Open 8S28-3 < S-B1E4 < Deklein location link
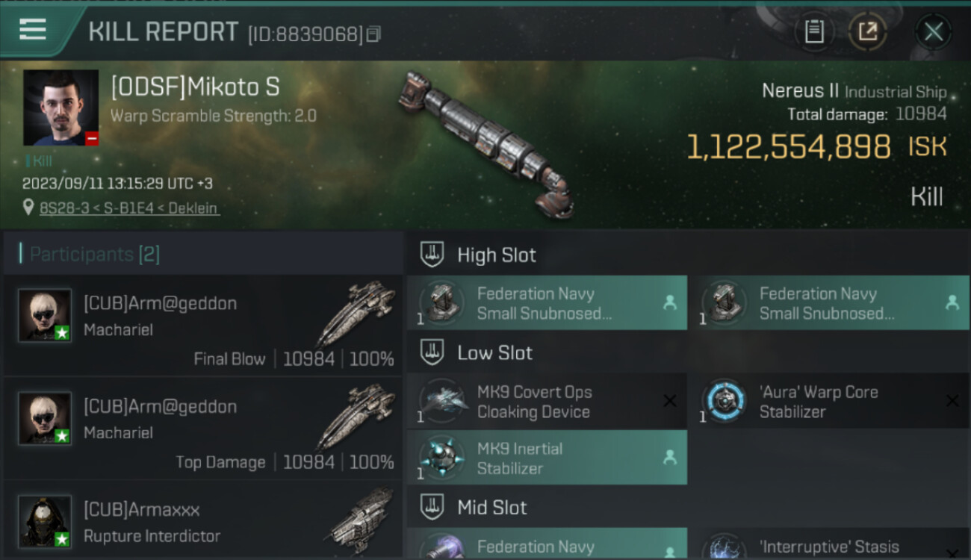 [129, 208]
